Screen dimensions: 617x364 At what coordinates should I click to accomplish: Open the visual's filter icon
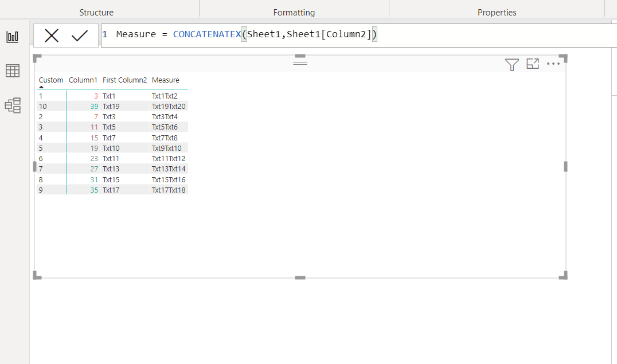pyautogui.click(x=511, y=64)
